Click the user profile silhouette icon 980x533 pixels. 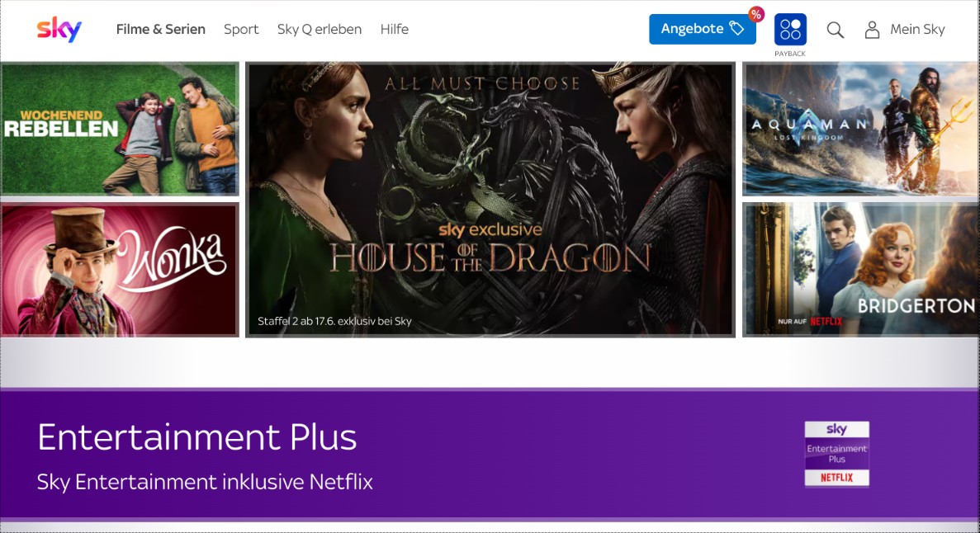[872, 30]
